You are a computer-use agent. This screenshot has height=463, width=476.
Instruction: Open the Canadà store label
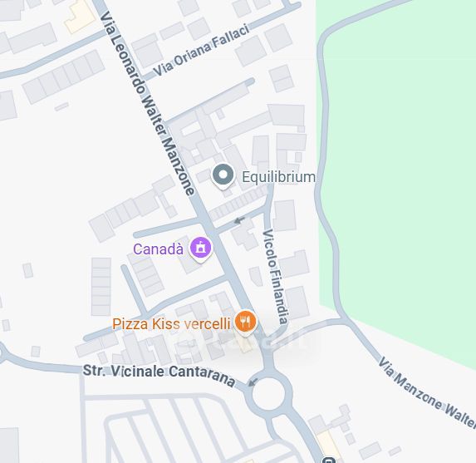[x=158, y=249]
